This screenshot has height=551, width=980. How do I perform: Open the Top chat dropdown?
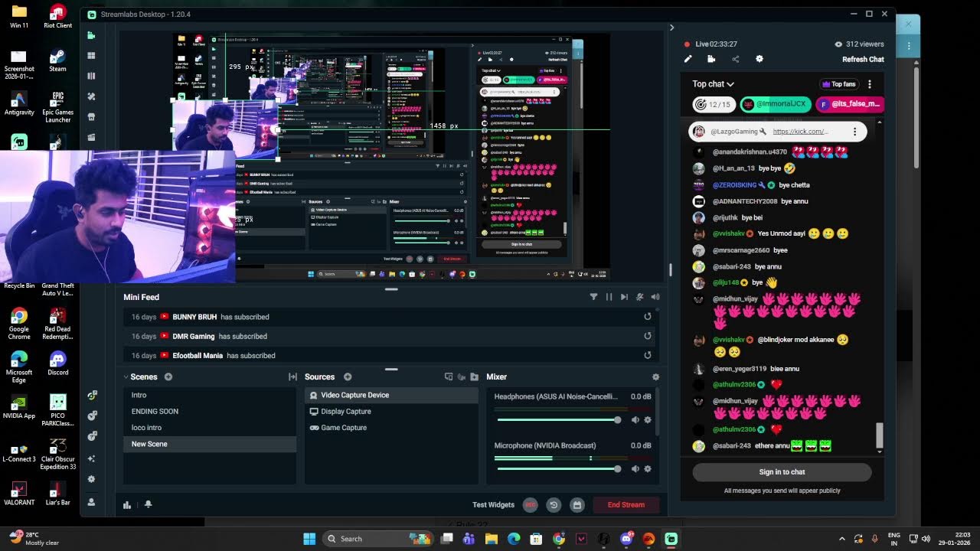click(714, 84)
